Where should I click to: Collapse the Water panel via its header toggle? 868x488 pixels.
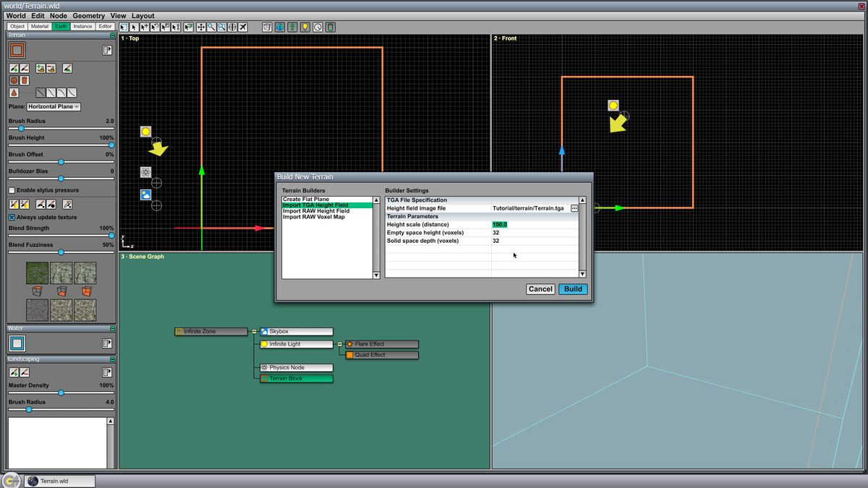(x=113, y=328)
